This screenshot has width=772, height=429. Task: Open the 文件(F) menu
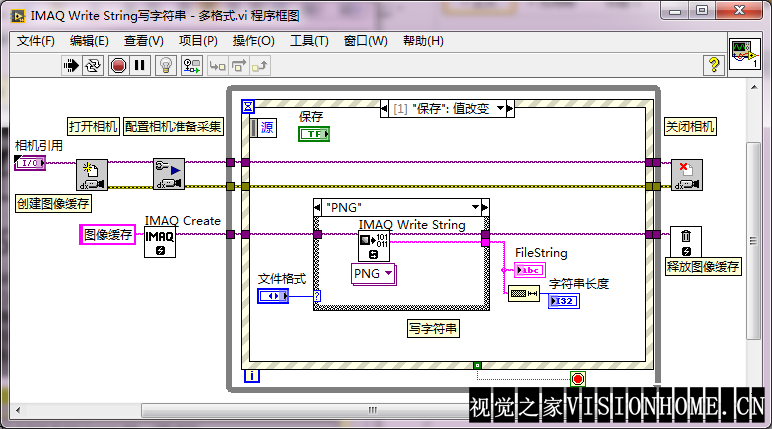click(x=36, y=41)
